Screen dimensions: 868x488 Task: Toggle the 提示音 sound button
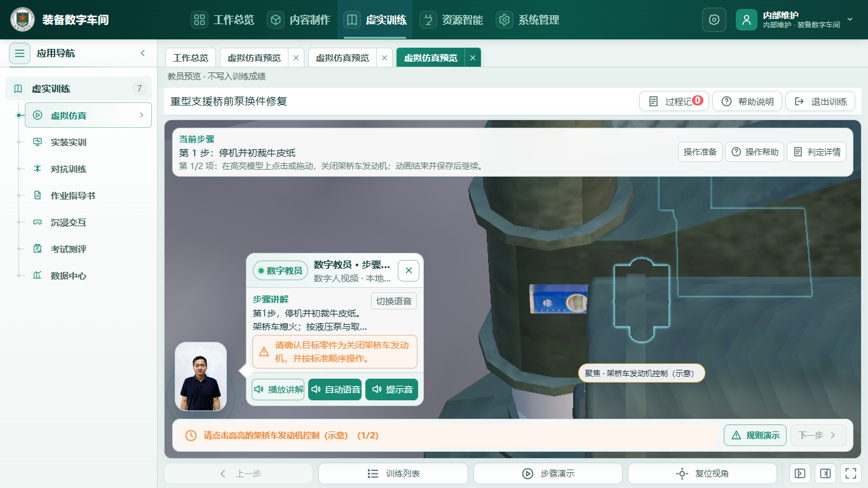pos(392,390)
